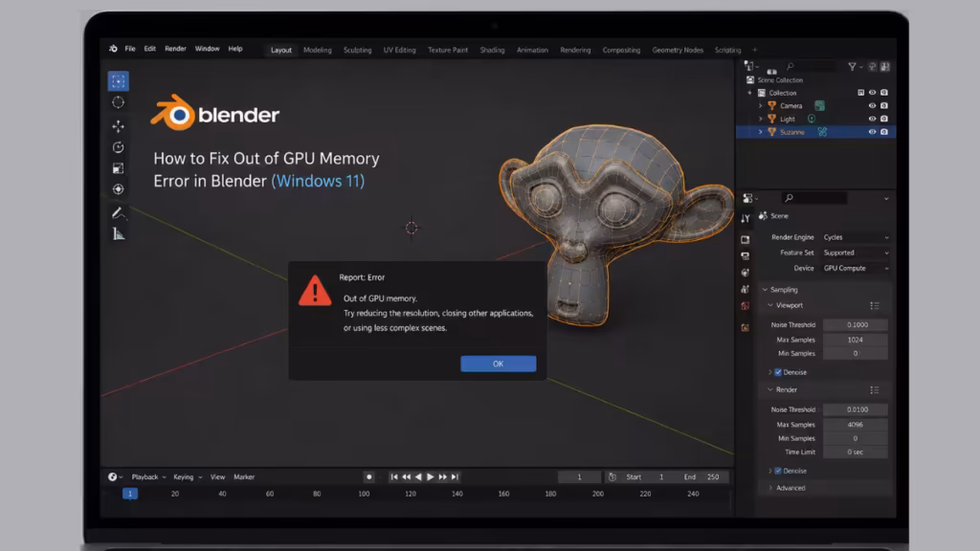The width and height of the screenshot is (980, 551).
Task: Open the Outliner filter funnel
Action: tap(853, 66)
